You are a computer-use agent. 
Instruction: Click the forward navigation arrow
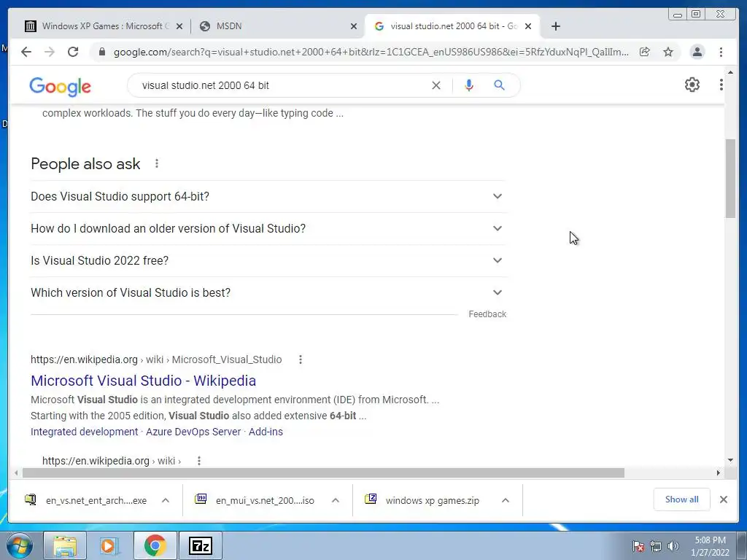[x=50, y=52]
